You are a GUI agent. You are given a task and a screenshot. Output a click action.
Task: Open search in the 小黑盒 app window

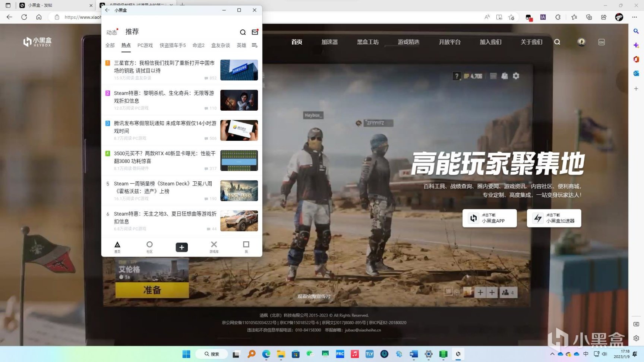[x=243, y=32]
